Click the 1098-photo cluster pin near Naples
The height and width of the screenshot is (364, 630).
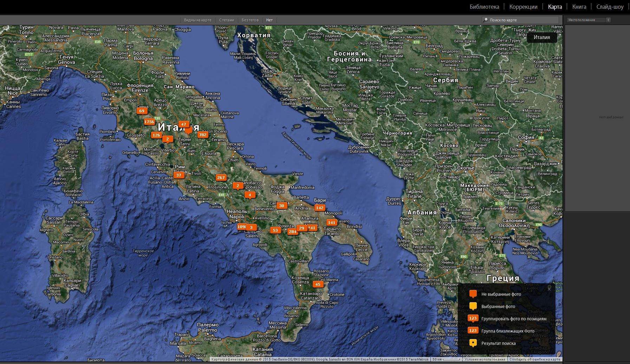coord(241,227)
